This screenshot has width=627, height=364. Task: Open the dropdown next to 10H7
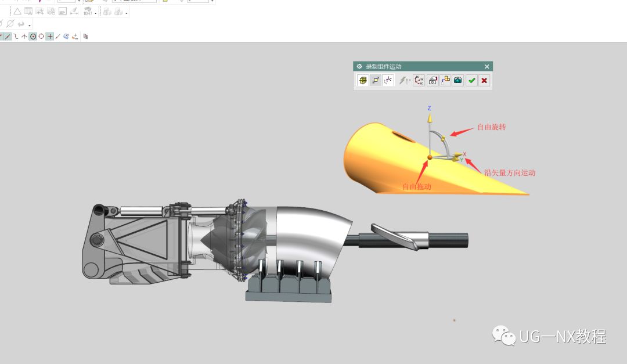[x=96, y=13]
